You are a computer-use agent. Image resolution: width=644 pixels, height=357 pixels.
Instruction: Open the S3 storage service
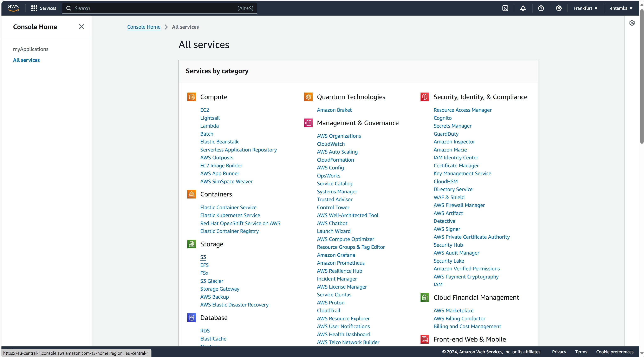(203, 257)
